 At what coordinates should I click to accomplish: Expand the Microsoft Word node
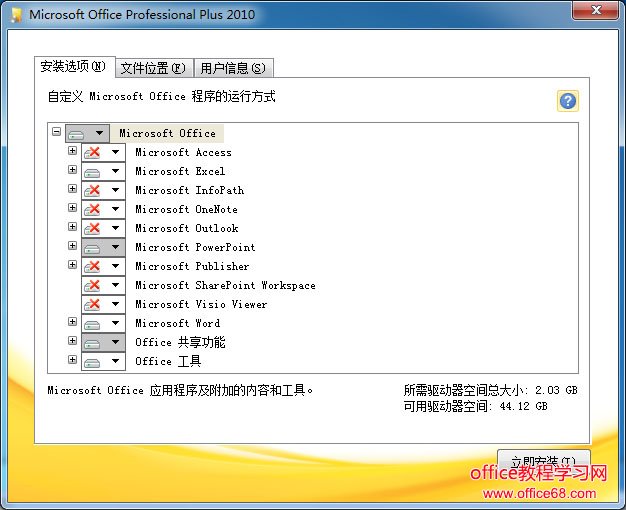pos(72,321)
